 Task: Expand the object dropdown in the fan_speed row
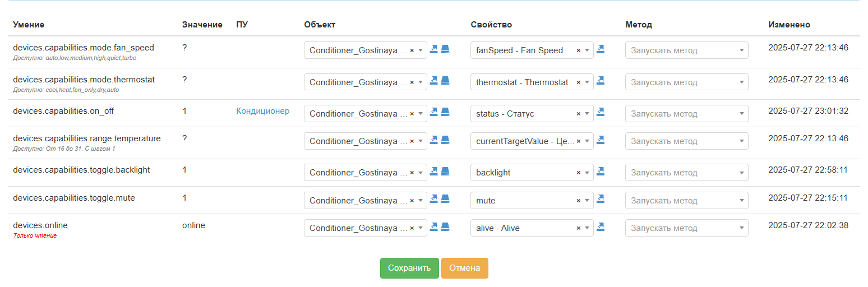(x=420, y=50)
